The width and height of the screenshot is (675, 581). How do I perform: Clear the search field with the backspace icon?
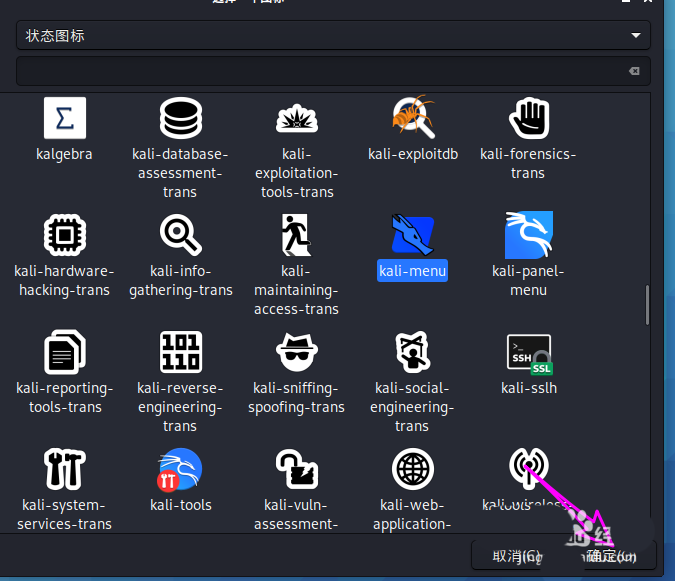pyautogui.click(x=633, y=71)
